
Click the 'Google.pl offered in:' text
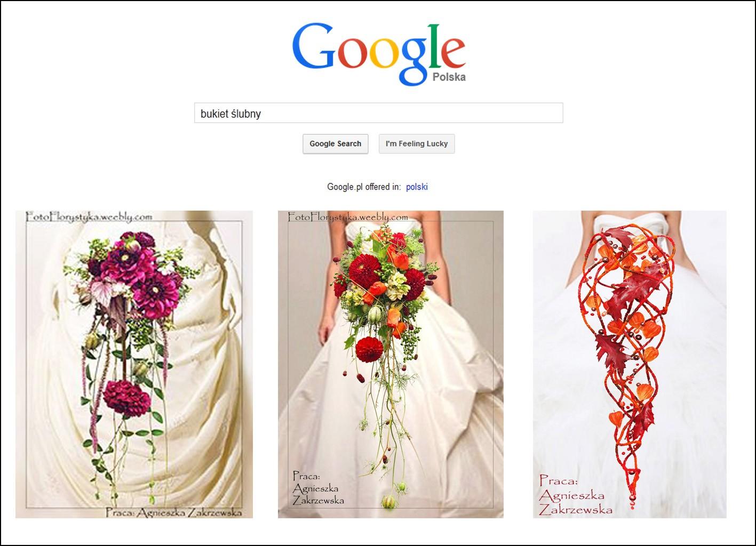point(364,187)
